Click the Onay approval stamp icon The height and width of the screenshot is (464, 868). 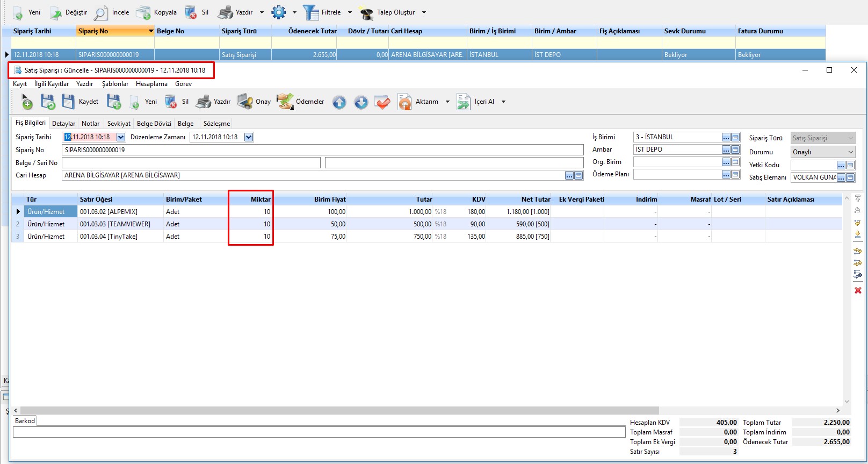(x=245, y=102)
